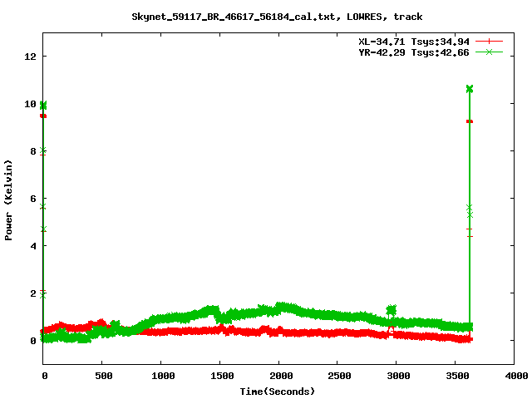Click y-axis tick label 10

[30, 104]
